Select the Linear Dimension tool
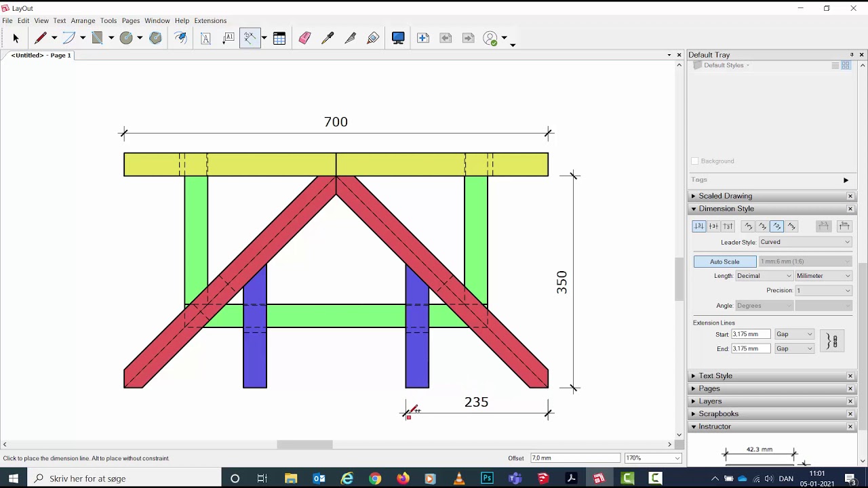Viewport: 868px width, 488px height. click(250, 39)
